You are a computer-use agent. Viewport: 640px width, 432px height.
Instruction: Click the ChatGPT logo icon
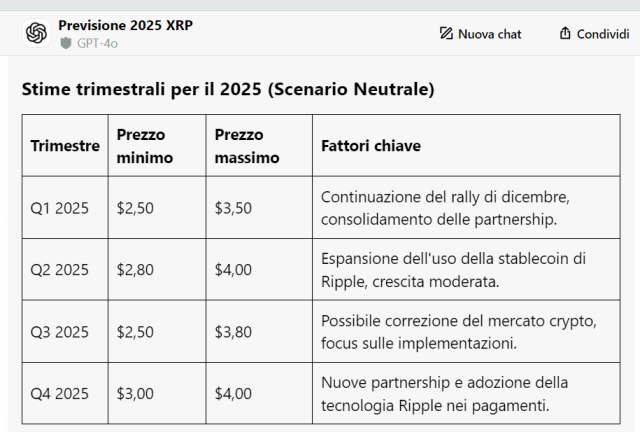37,33
